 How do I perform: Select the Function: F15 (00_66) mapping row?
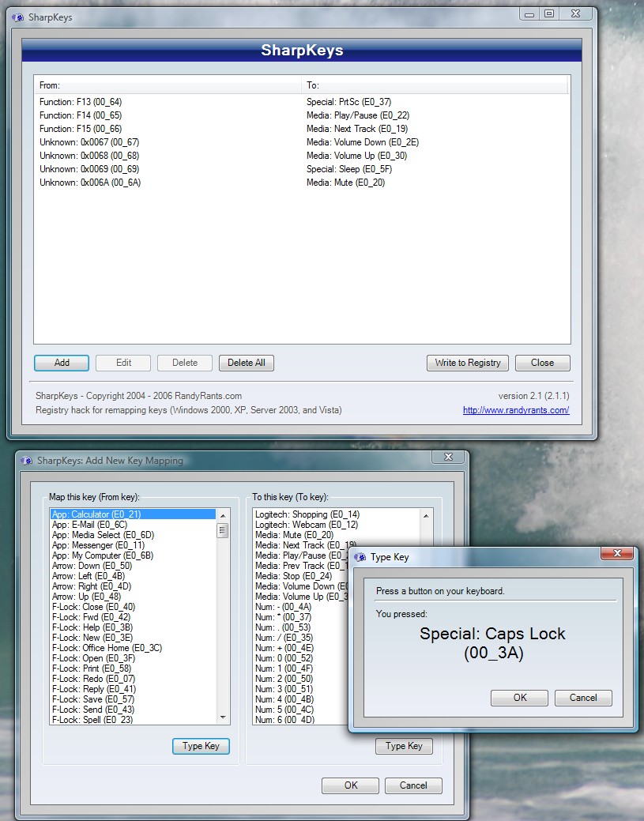point(302,129)
